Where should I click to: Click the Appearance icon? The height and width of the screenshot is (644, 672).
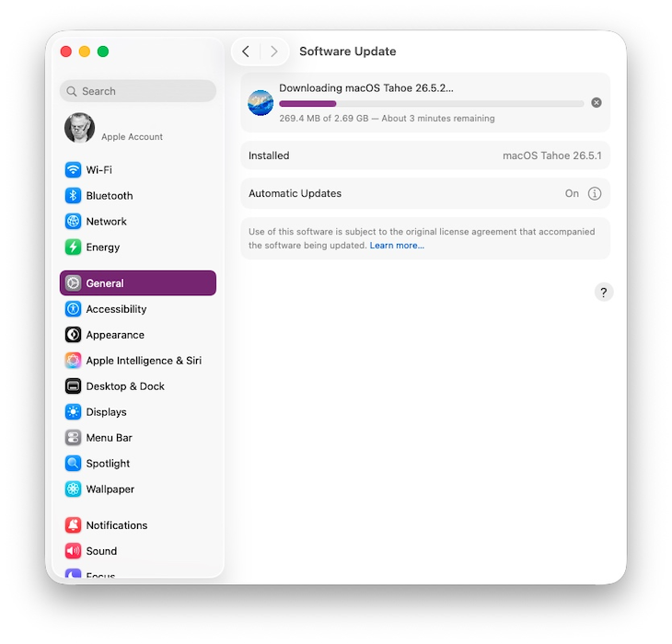pyautogui.click(x=73, y=334)
